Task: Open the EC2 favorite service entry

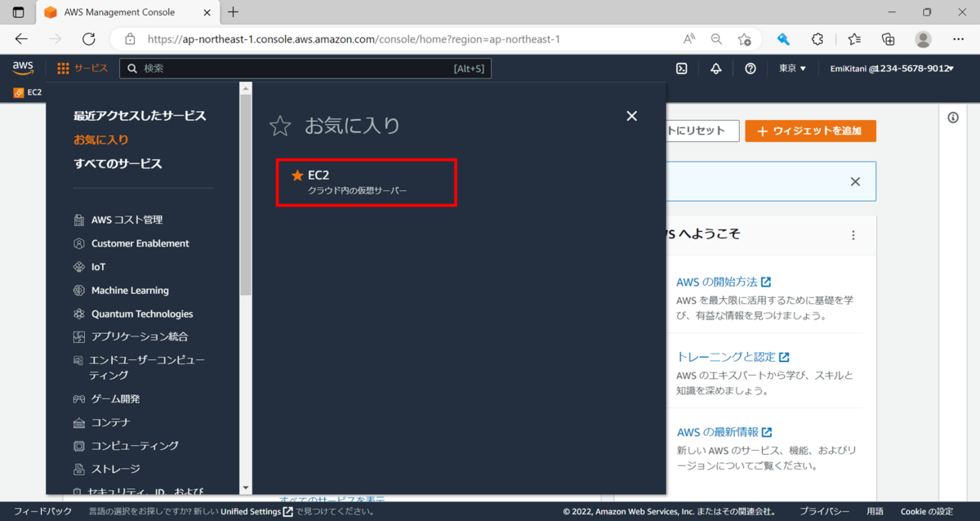Action: tap(366, 182)
